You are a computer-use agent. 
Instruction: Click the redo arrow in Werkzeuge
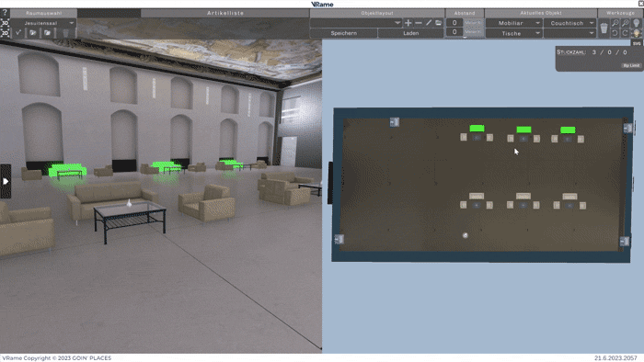click(x=625, y=33)
